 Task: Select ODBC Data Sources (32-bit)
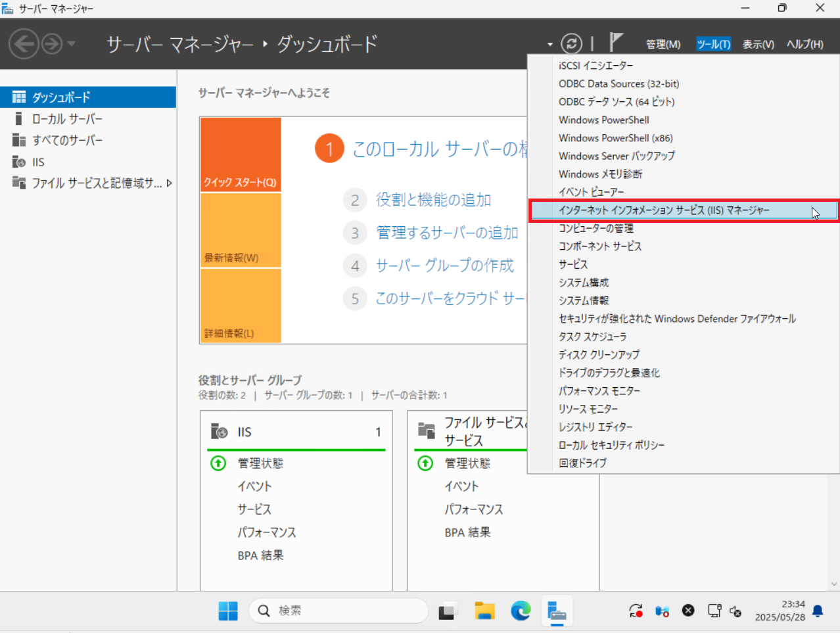tap(684, 83)
